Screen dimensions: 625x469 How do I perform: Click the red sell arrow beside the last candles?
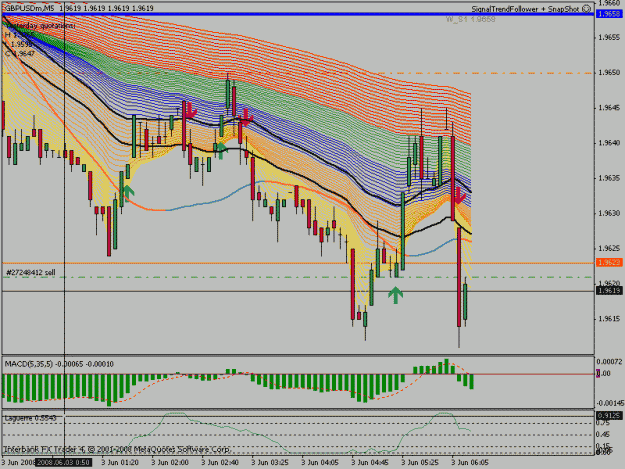tap(460, 196)
